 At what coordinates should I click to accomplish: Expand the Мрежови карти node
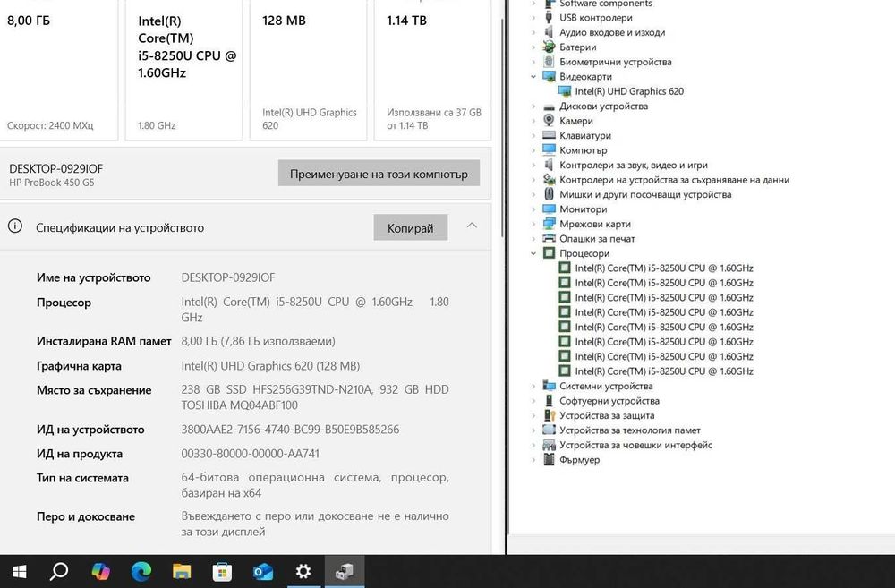point(533,224)
